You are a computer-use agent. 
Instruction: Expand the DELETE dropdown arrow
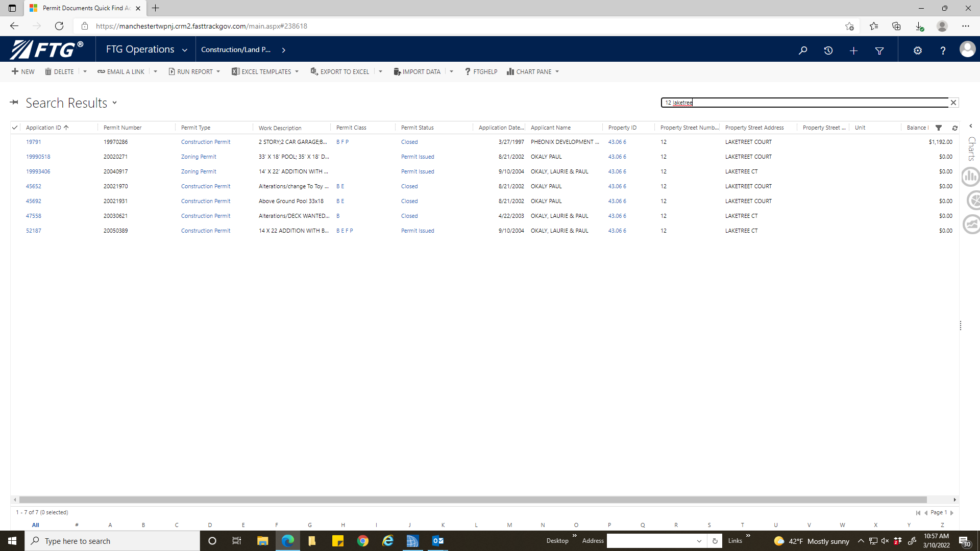click(85, 72)
